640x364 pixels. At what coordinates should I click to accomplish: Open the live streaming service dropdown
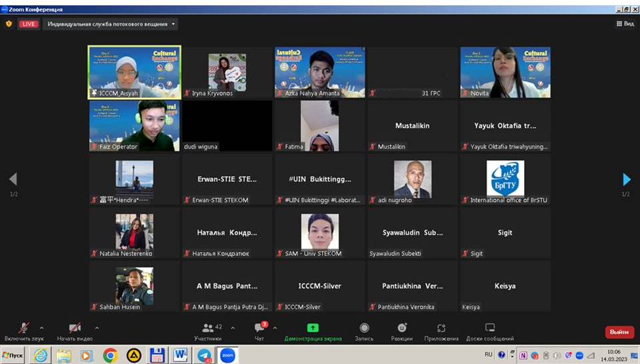[111, 24]
